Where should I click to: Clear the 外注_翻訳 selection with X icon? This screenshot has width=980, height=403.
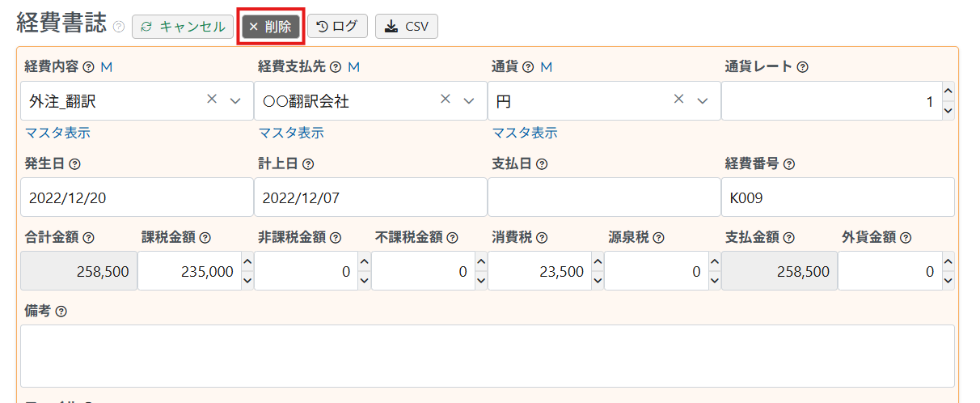click(x=212, y=99)
